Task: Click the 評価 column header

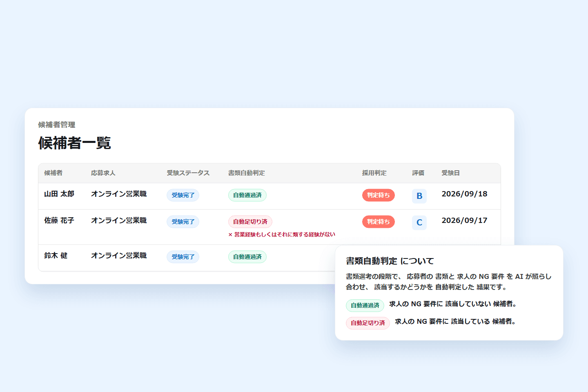Action: coord(418,173)
